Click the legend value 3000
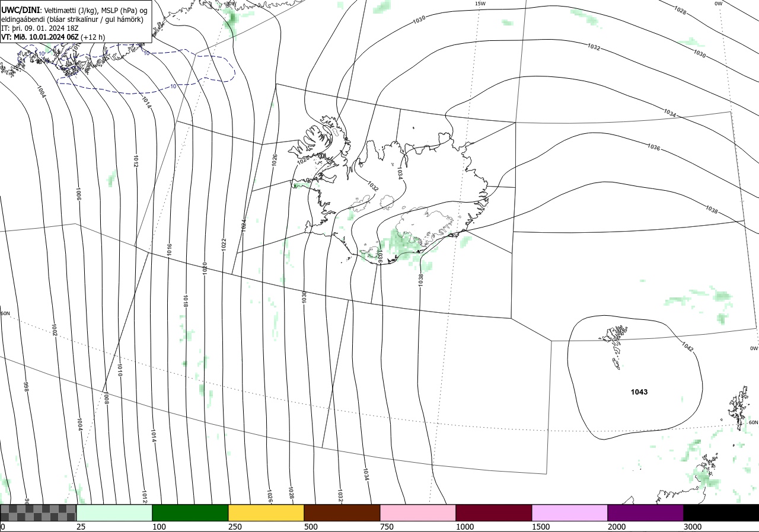759x532 pixels. click(x=693, y=527)
